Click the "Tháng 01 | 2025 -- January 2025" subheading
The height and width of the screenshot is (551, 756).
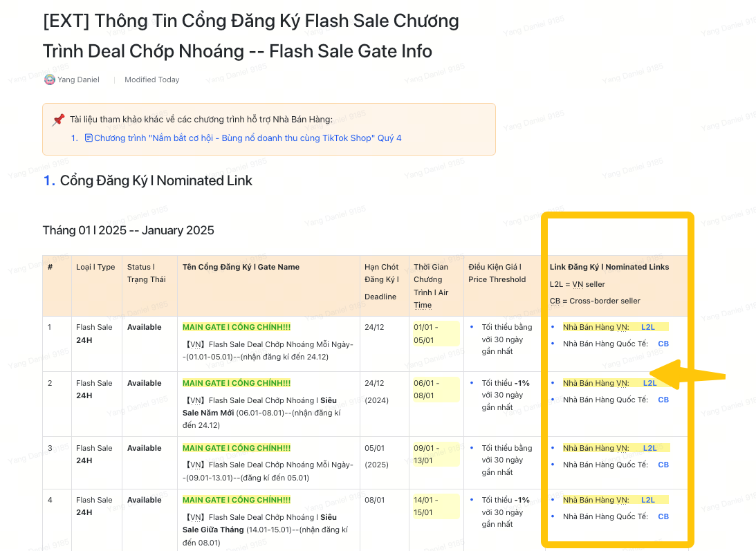[x=128, y=230]
